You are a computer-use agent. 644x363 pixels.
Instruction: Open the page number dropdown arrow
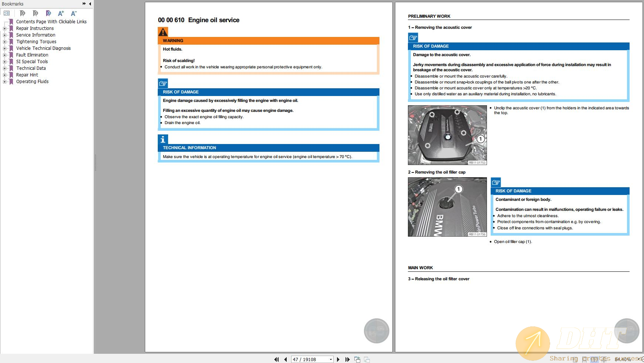pyautogui.click(x=331, y=359)
